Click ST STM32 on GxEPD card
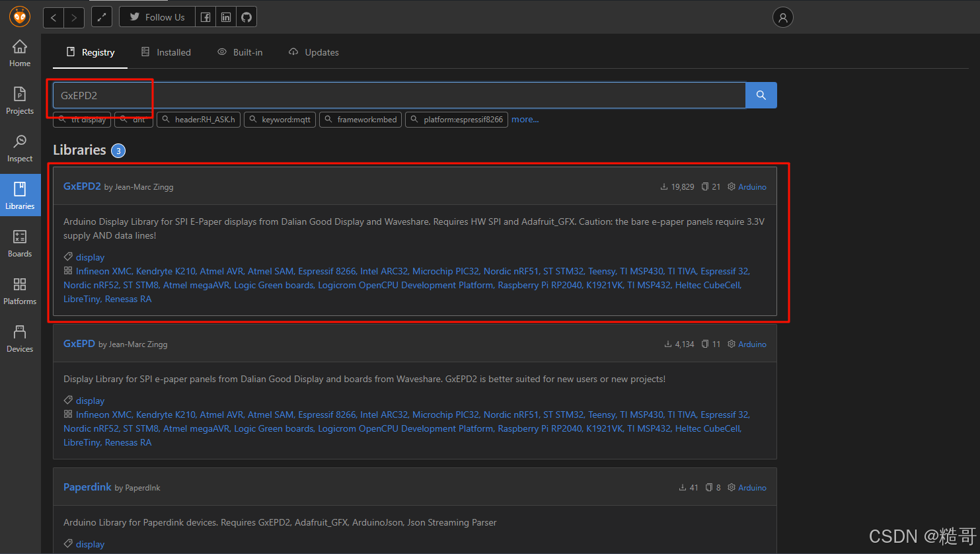The height and width of the screenshot is (554, 980). coord(564,415)
